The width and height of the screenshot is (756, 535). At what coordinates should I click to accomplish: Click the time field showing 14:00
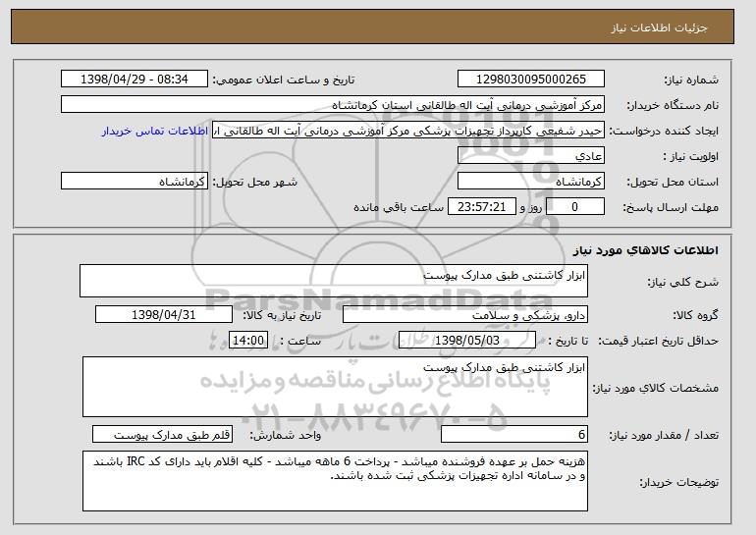[248, 341]
